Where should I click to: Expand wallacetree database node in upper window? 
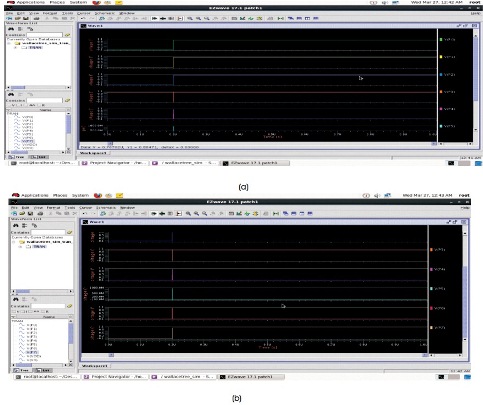pos(10,43)
